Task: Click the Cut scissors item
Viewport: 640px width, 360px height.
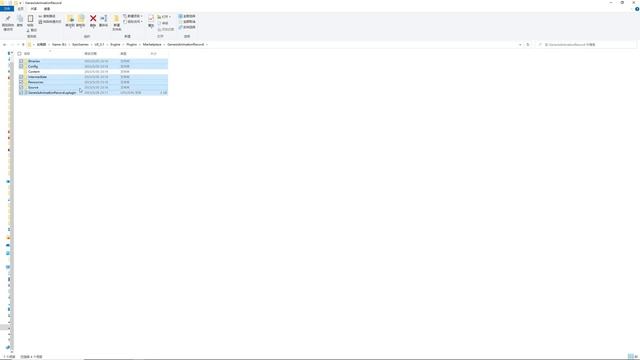Action: pos(32,30)
